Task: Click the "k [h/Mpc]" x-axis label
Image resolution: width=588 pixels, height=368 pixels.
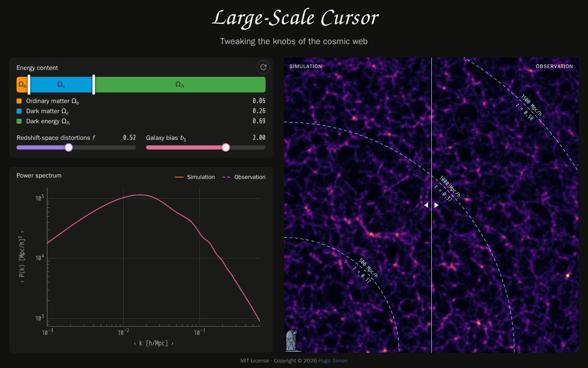Action: click(x=153, y=343)
